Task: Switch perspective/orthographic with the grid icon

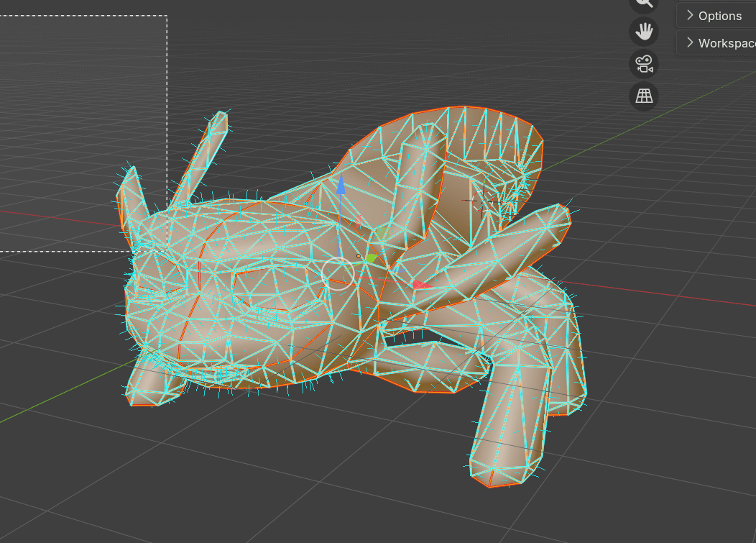Action: tap(644, 96)
